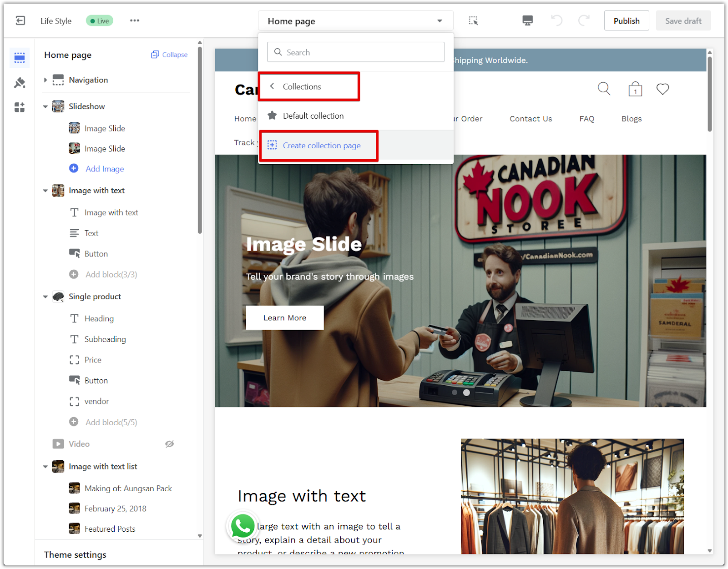
Task: Select Default collection in the dropdown
Action: coord(356,116)
